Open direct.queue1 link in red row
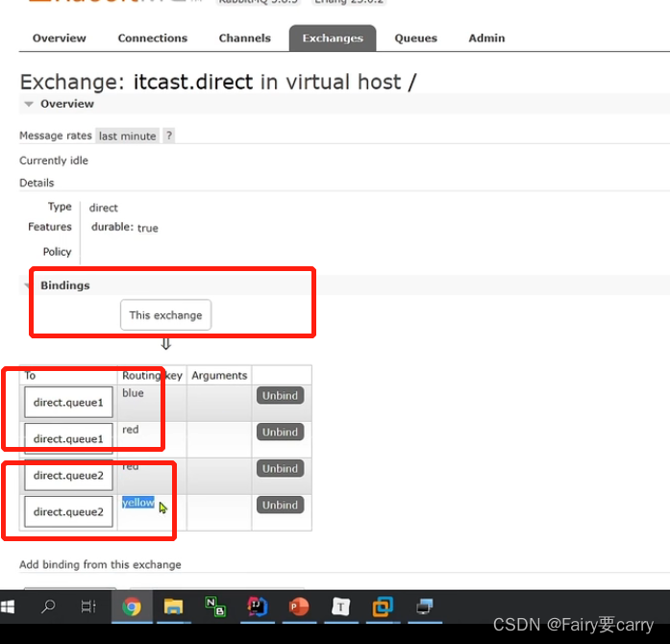Screen dimensions: 670x644 click(x=68, y=438)
